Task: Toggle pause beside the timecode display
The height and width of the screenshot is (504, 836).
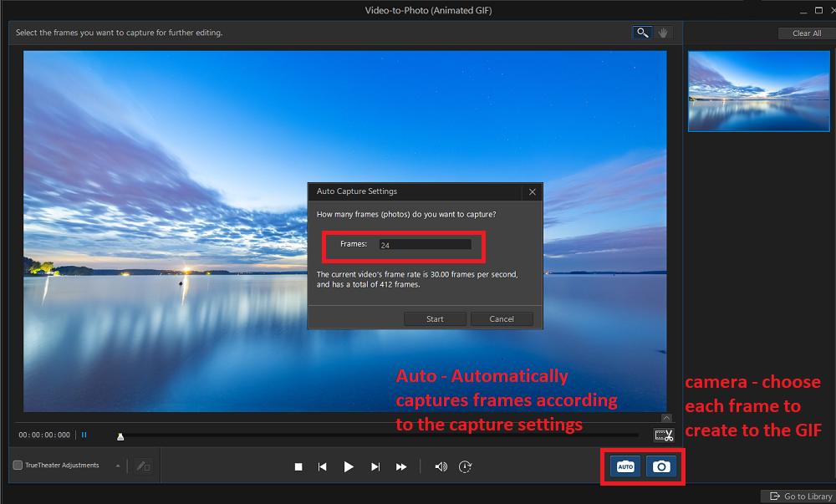Action: point(84,435)
